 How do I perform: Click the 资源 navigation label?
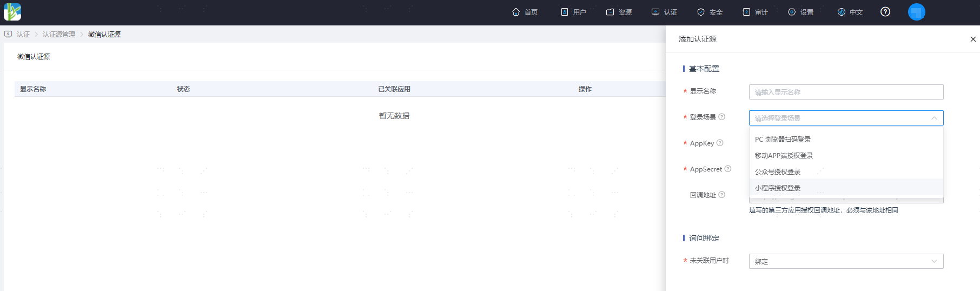click(x=625, y=12)
